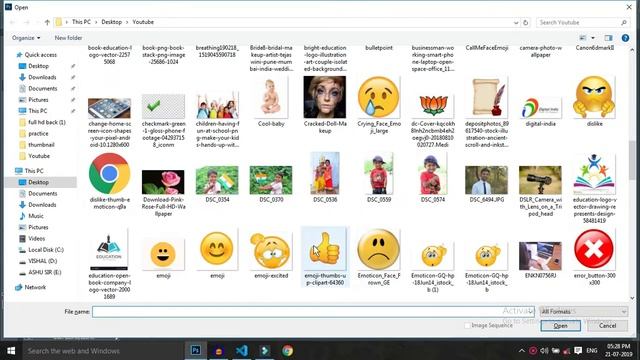Select Videos in navigation pane
The width and height of the screenshot is (640, 360).
pos(36,238)
